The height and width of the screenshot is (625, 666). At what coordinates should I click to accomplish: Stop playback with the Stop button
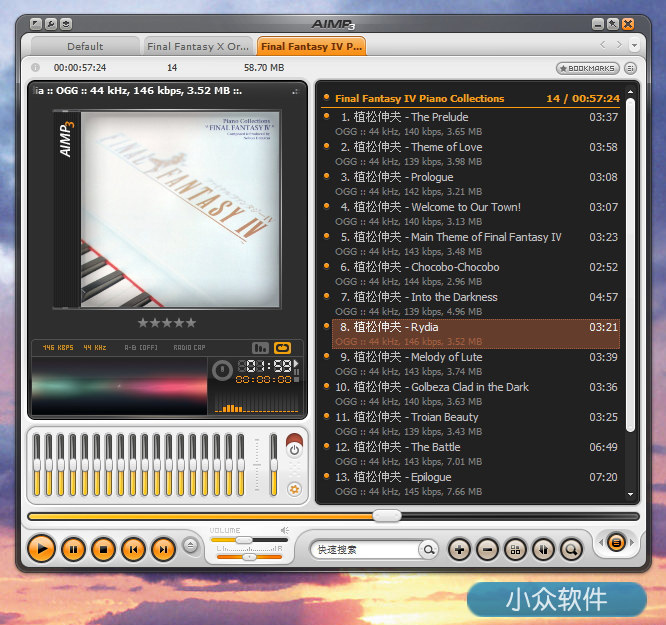pos(103,549)
